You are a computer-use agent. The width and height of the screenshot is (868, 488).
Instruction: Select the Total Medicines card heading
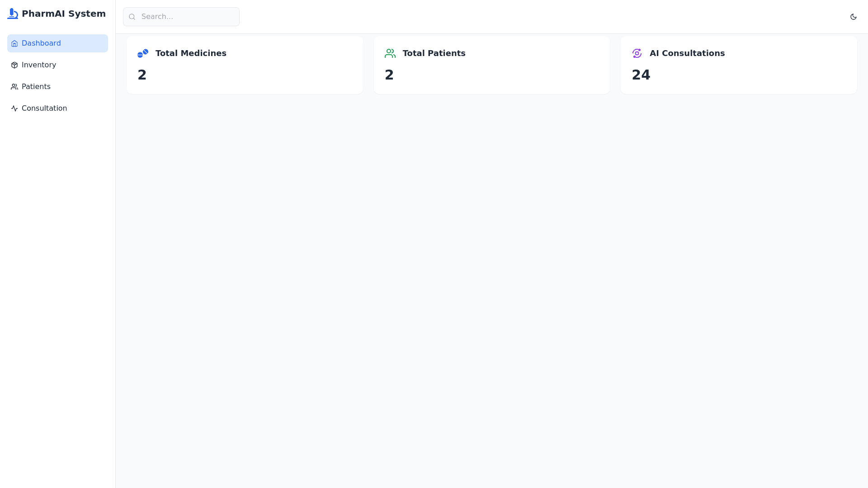tap(191, 53)
